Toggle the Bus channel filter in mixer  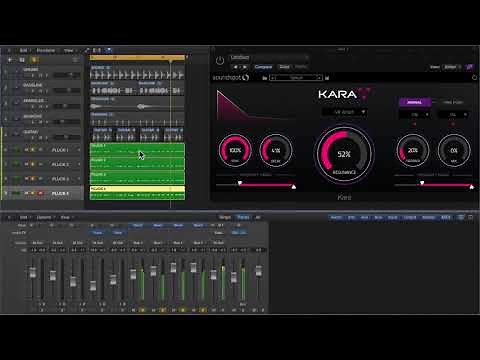[378, 217]
